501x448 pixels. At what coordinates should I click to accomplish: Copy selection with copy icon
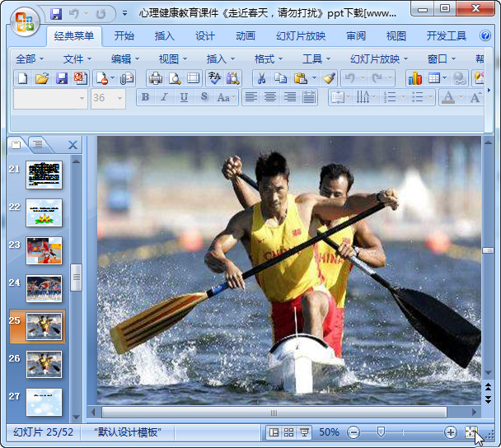pos(280,78)
